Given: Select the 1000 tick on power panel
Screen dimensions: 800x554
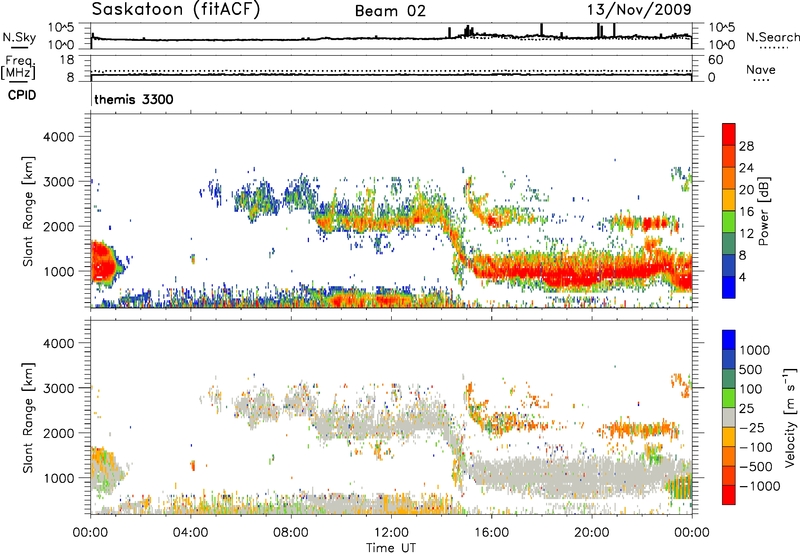Looking at the screenshot, I should point(58,271).
